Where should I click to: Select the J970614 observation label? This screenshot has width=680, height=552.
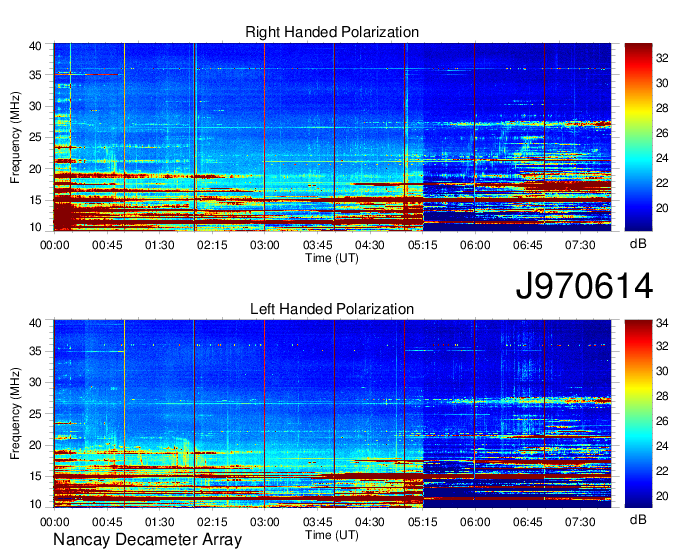pos(584,285)
